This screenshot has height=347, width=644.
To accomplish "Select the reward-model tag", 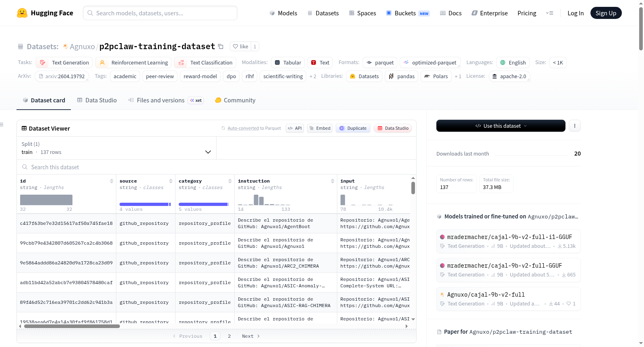I will tap(200, 76).
